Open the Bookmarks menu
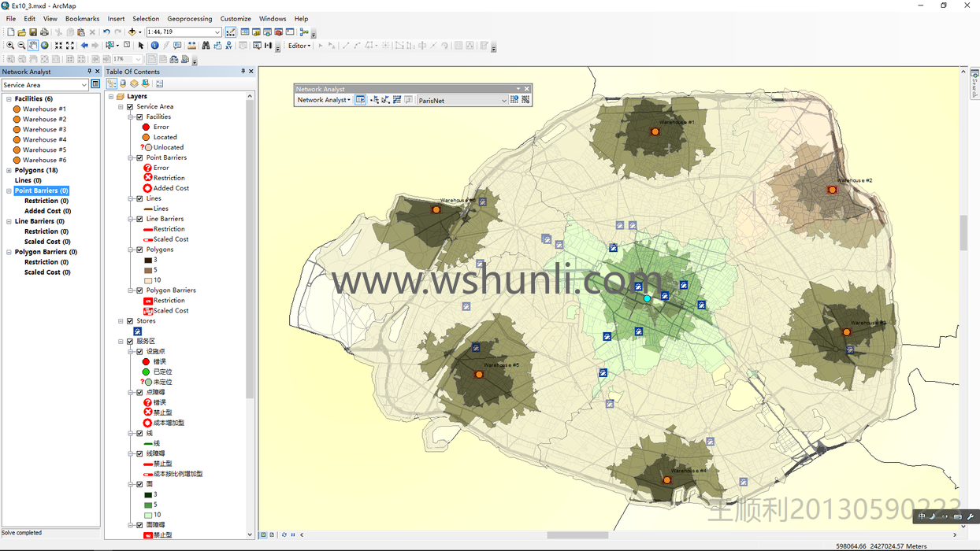The height and width of the screenshot is (551, 980). coord(82,19)
